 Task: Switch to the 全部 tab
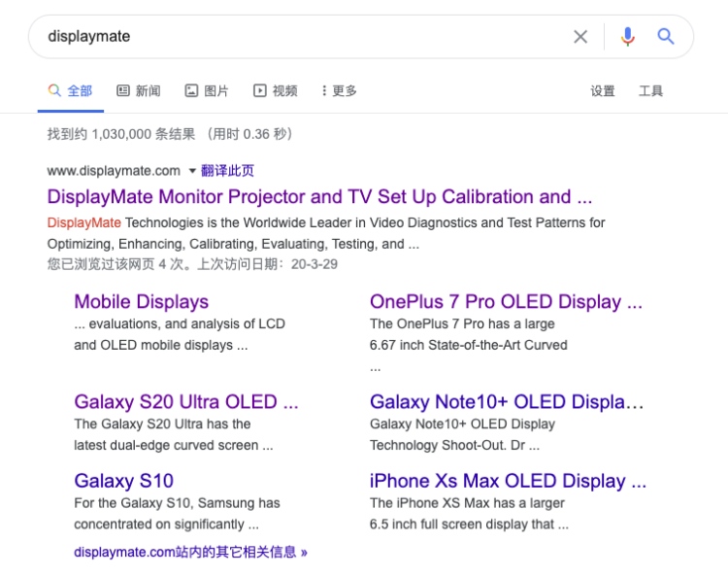[80, 90]
